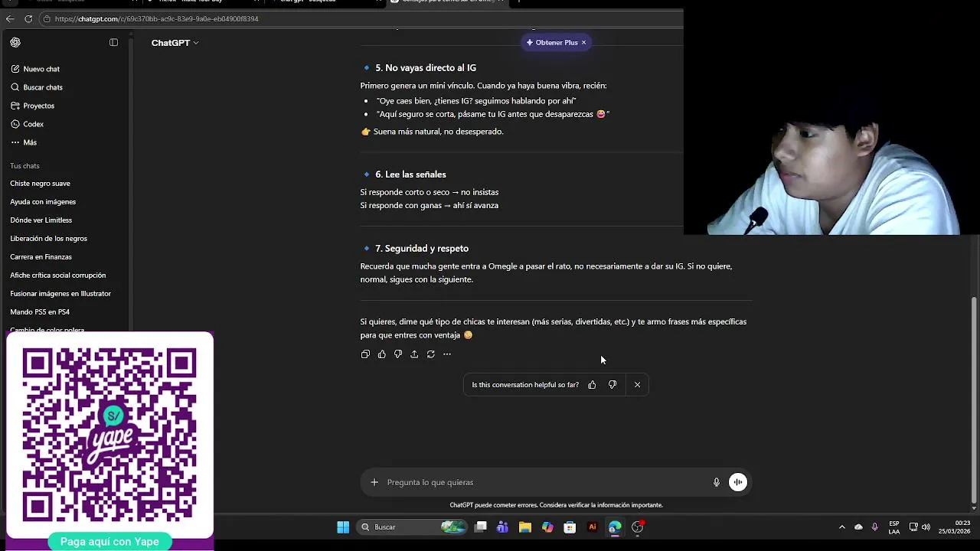Open OBS Studio from taskbar
Viewport: 980px width, 551px height.
pos(637,527)
